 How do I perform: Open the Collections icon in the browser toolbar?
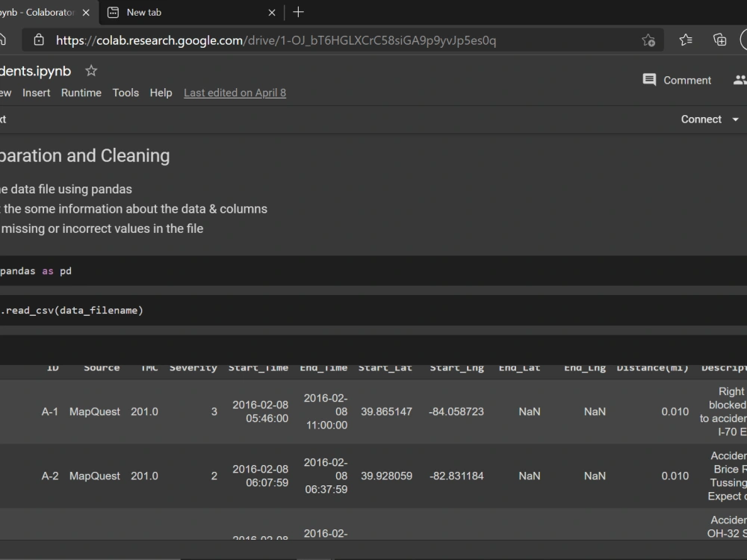click(x=719, y=40)
